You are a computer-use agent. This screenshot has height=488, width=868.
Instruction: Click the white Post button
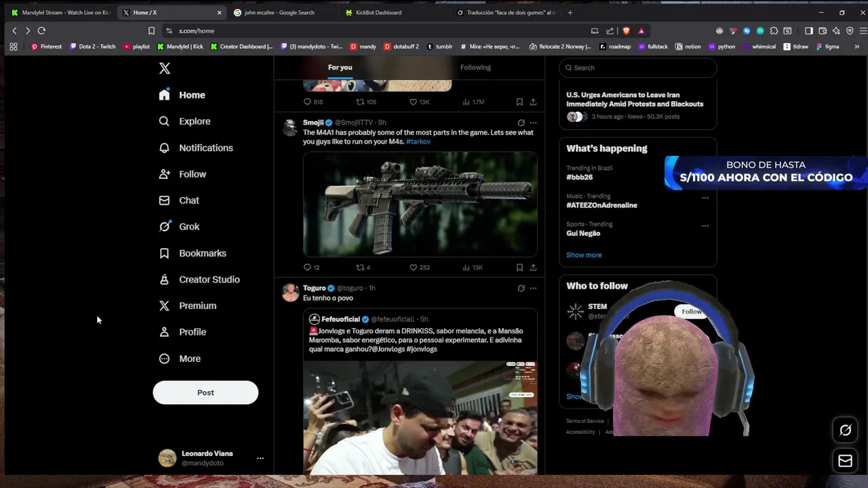point(205,392)
